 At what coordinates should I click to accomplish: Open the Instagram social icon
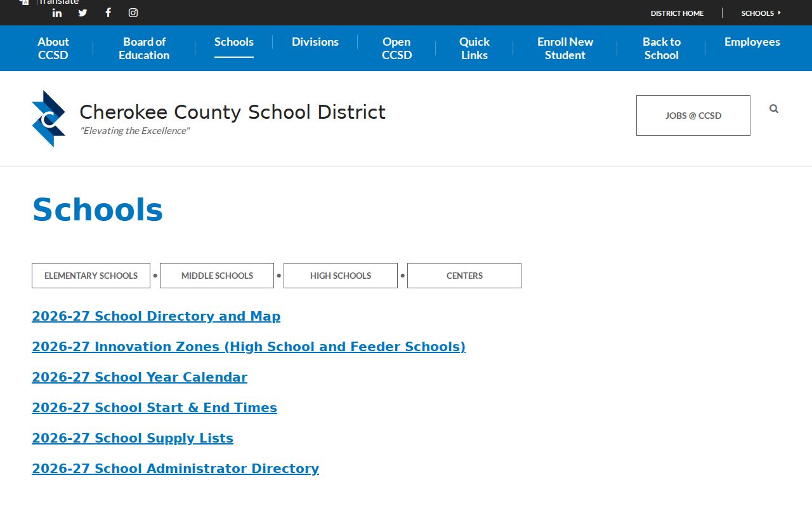pyautogui.click(x=133, y=13)
